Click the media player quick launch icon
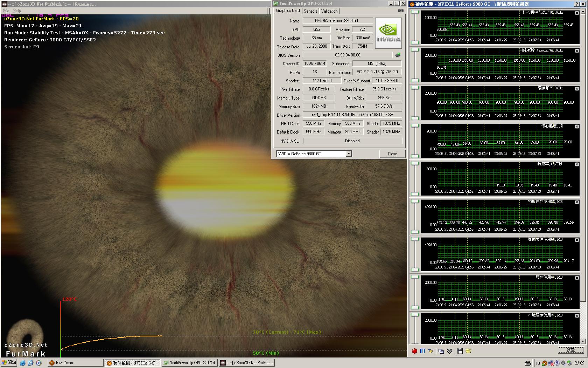588x368 pixels. coord(39,363)
